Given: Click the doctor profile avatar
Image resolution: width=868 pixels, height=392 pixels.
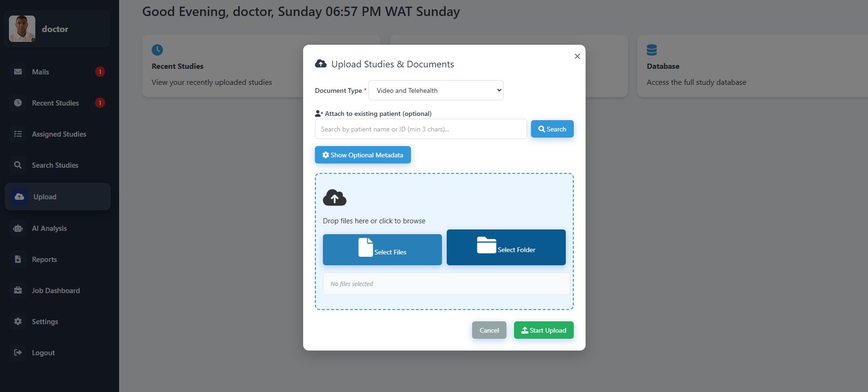Looking at the screenshot, I should (22, 29).
